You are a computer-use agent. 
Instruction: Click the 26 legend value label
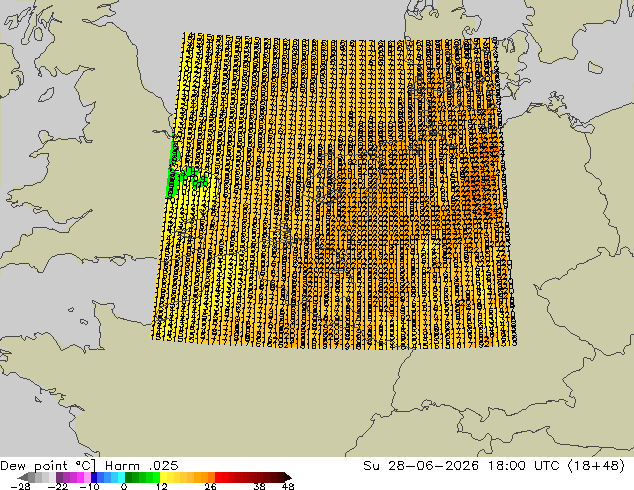pyautogui.click(x=210, y=486)
